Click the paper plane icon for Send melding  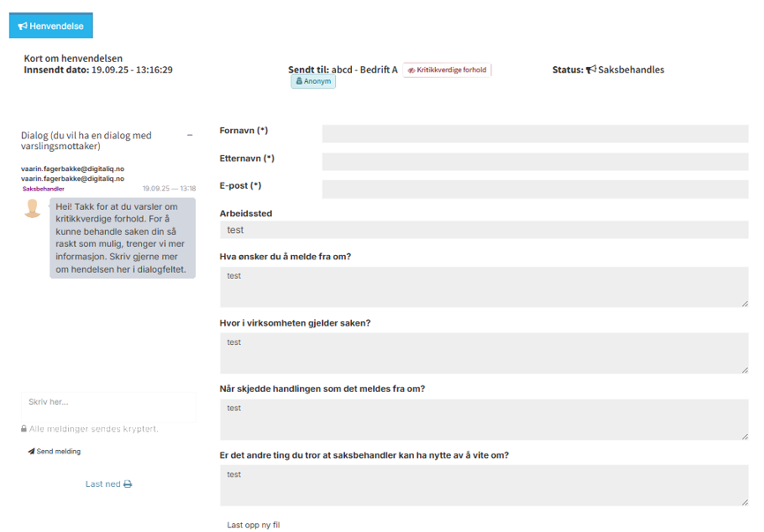(x=31, y=452)
